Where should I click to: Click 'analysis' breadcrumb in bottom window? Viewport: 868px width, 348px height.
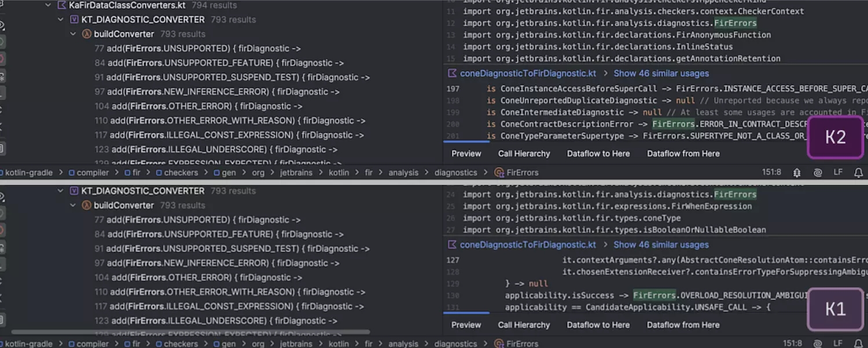point(403,344)
